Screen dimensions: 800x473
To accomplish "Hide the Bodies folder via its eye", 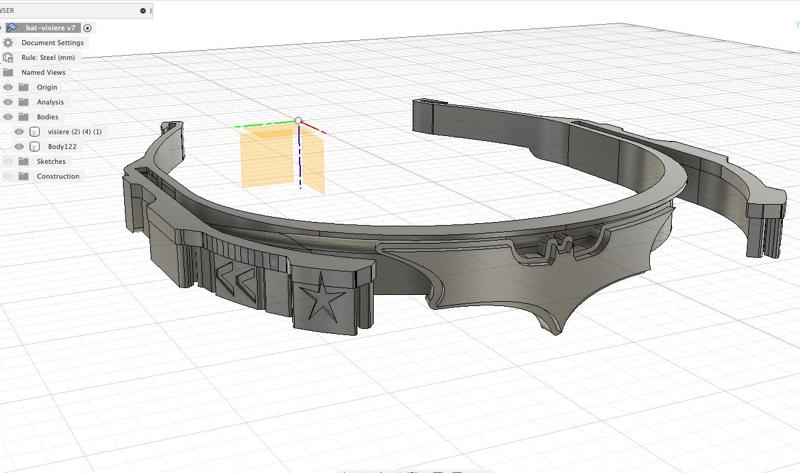I will [x=8, y=117].
